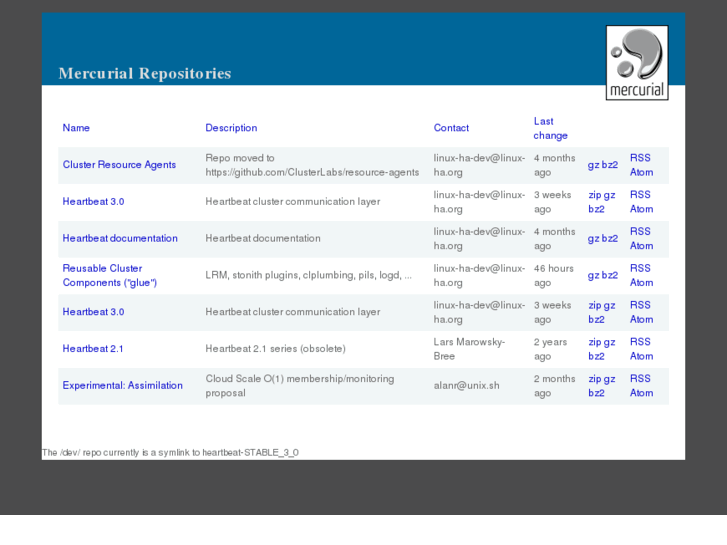Download gz archive of Heartbeat 2.1
The width and height of the screenshot is (727, 545).
coord(609,342)
